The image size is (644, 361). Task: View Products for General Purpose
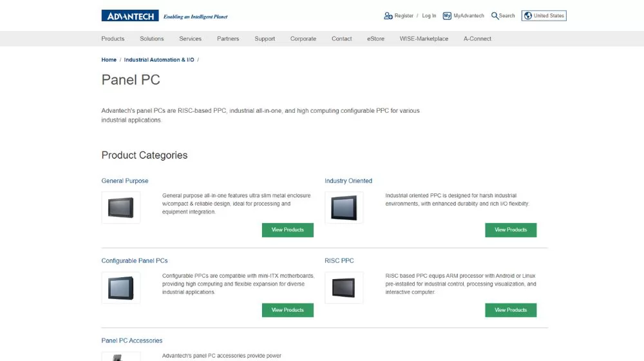coord(287,230)
